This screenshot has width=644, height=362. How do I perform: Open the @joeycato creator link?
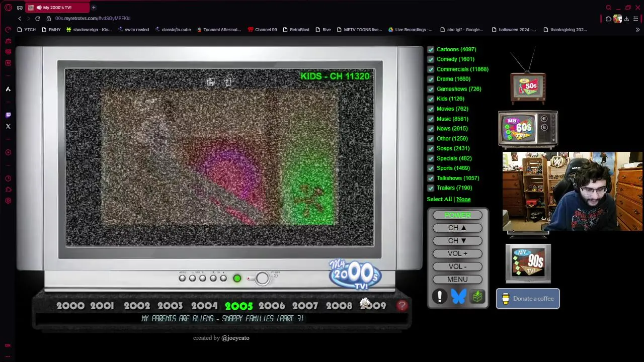[x=235, y=338]
